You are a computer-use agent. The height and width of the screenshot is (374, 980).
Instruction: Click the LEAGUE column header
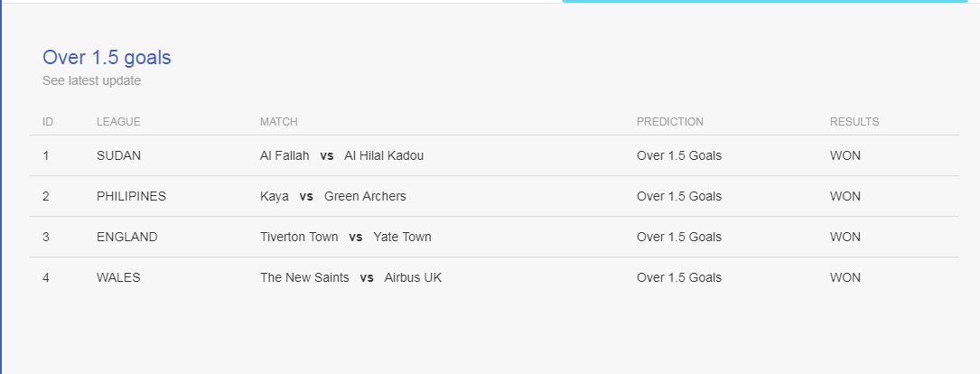[x=118, y=122]
